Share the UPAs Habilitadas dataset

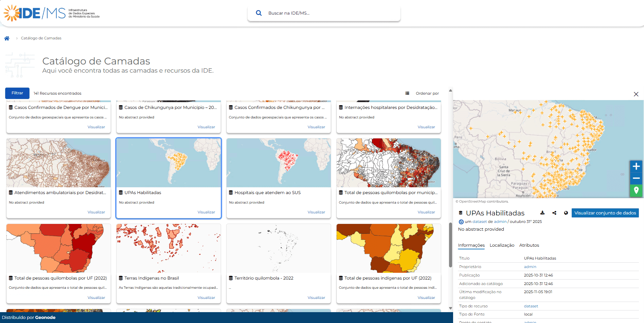[554, 213]
